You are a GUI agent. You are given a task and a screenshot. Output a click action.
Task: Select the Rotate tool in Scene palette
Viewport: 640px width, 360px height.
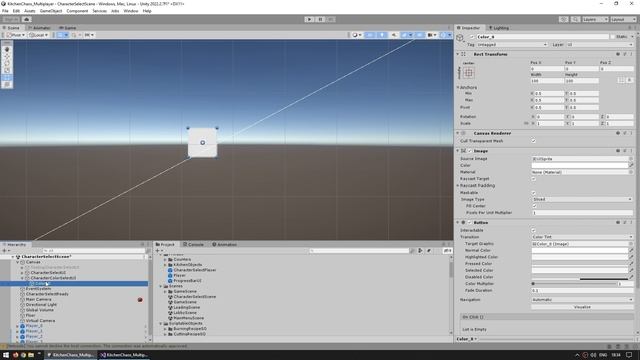(x=7, y=63)
